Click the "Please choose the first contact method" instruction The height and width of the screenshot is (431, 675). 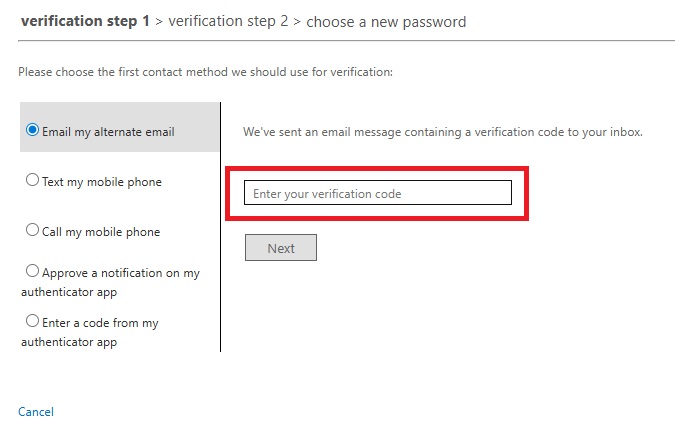[x=205, y=72]
